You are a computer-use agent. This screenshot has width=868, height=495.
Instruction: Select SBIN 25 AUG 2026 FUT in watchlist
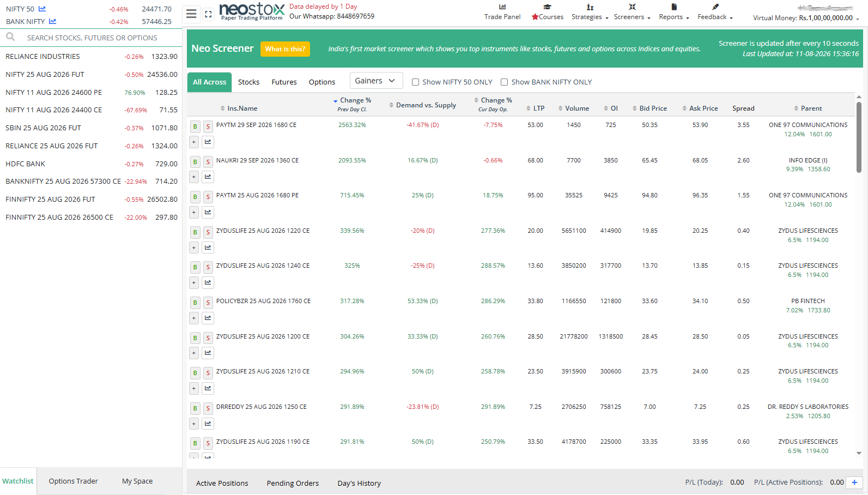click(x=91, y=128)
